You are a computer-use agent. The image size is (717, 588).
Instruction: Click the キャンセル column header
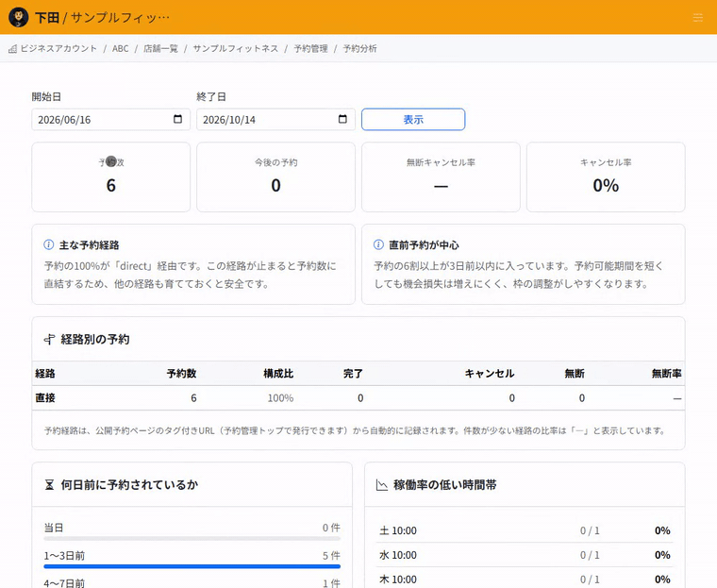[490, 374]
